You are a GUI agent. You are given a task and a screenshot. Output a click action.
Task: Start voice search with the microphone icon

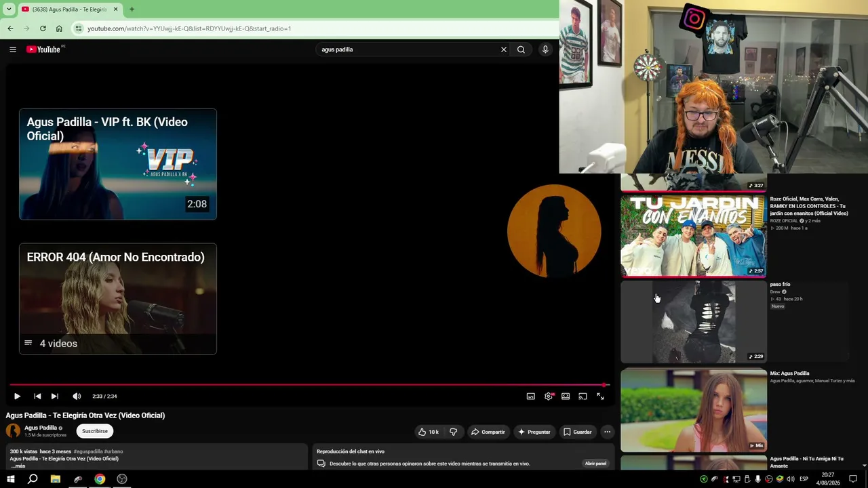click(545, 49)
